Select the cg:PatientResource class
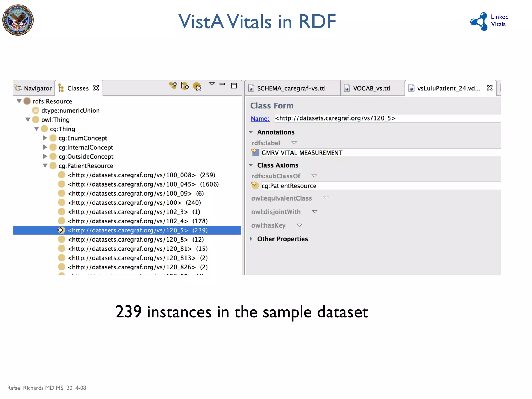 [x=86, y=166]
